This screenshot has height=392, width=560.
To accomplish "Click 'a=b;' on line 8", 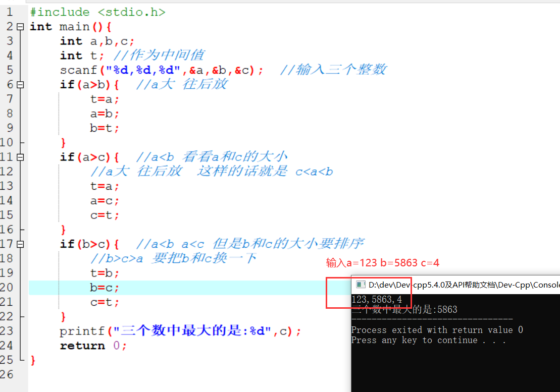I will (105, 114).
